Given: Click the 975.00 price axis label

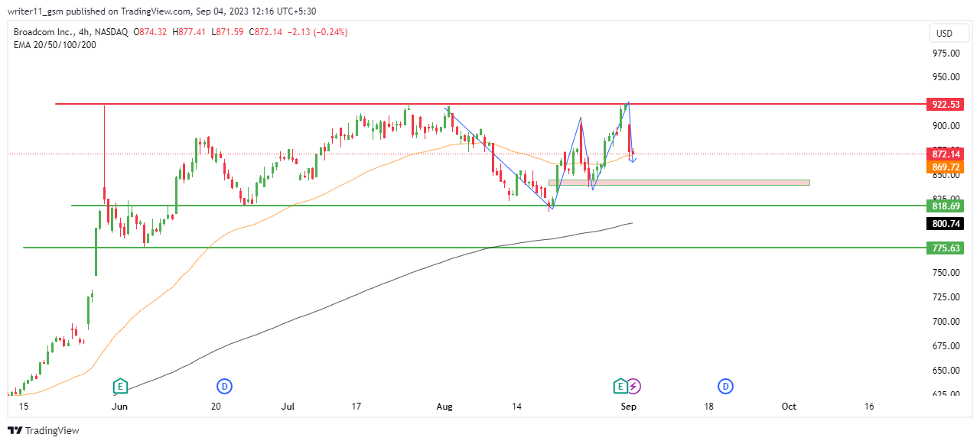Looking at the screenshot, I should pyautogui.click(x=946, y=53).
